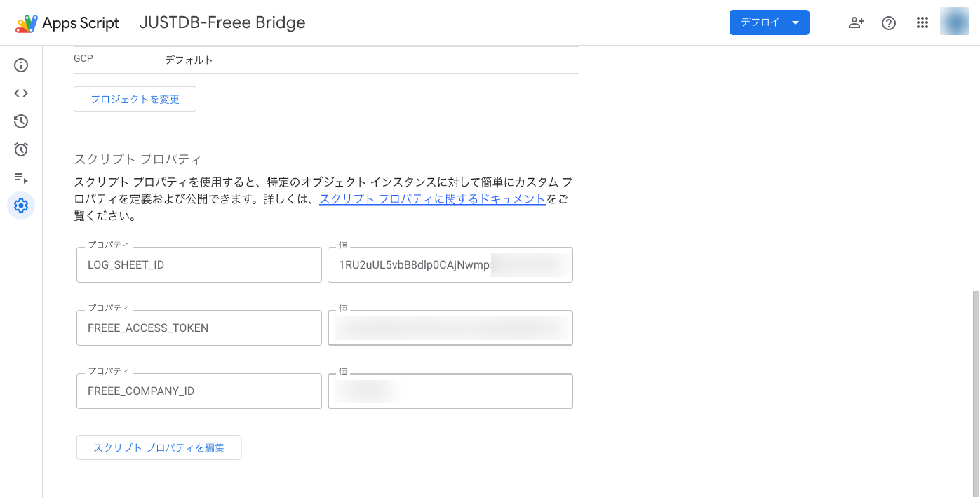Click the プロジェクトを変更 button
This screenshot has width=980, height=498.
pyautogui.click(x=135, y=99)
